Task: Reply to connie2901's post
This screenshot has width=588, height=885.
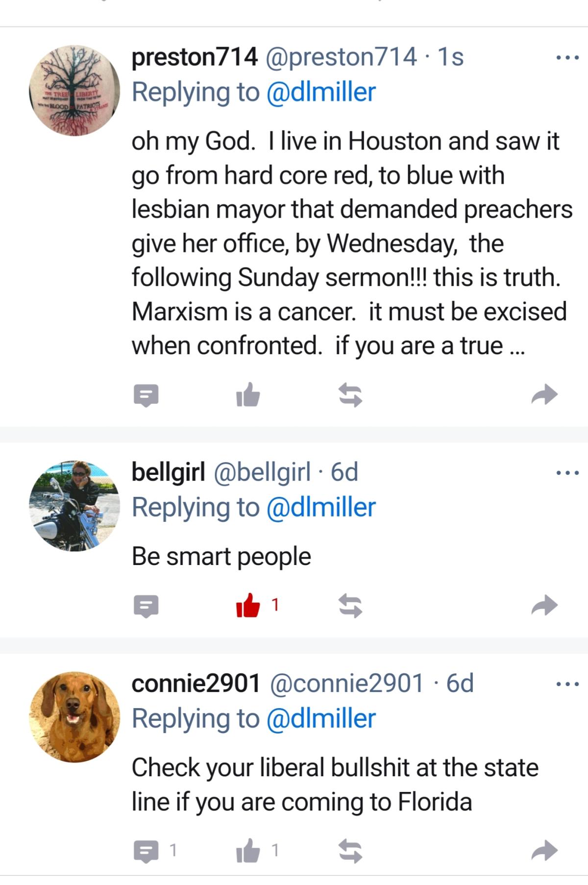Action: 146,851
